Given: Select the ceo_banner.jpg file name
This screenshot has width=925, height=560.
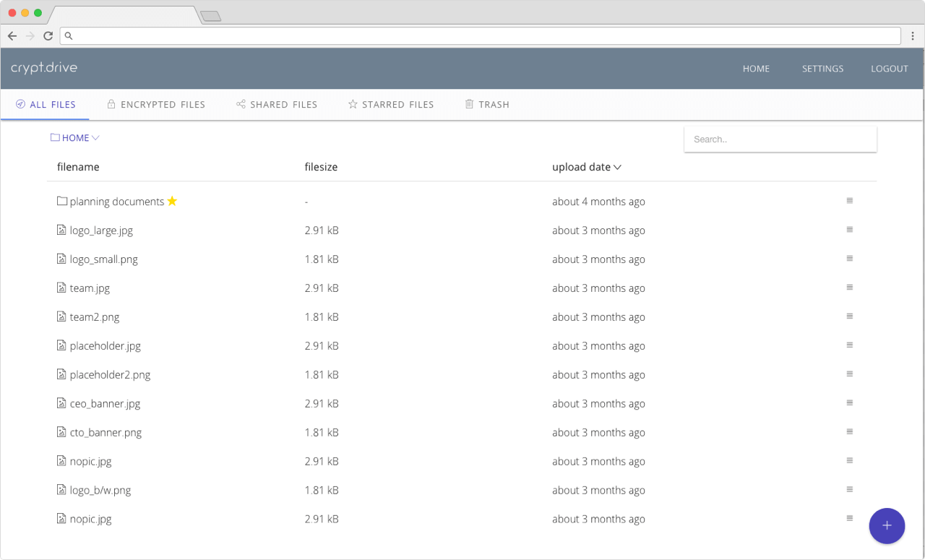Looking at the screenshot, I should pyautogui.click(x=105, y=404).
